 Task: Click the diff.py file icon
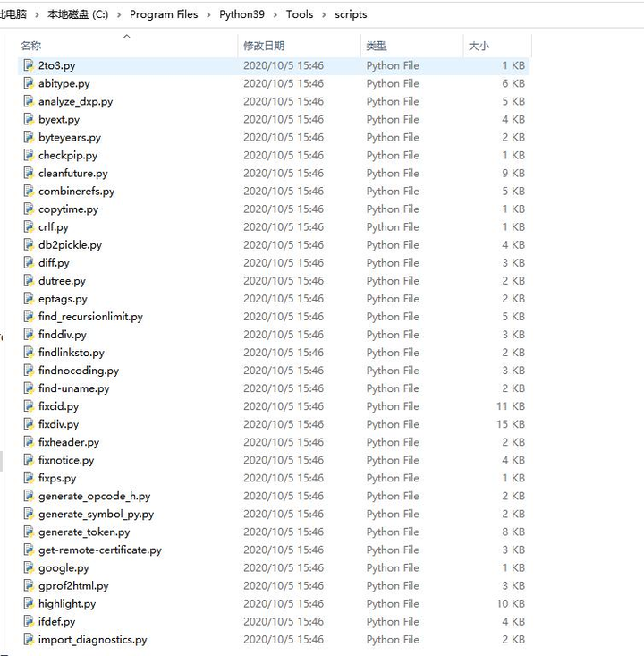tap(29, 263)
